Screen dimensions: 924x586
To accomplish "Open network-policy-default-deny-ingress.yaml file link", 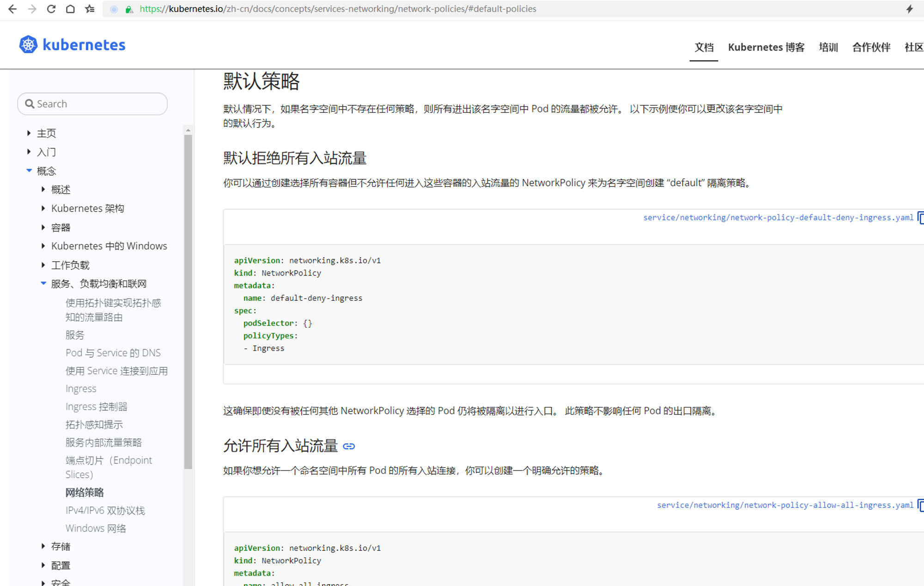I will point(778,218).
